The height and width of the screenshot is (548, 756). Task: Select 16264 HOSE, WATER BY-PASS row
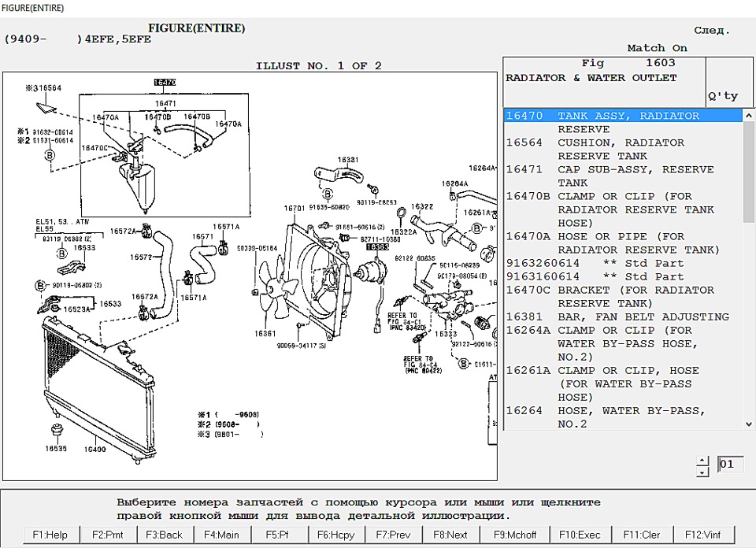(623, 417)
